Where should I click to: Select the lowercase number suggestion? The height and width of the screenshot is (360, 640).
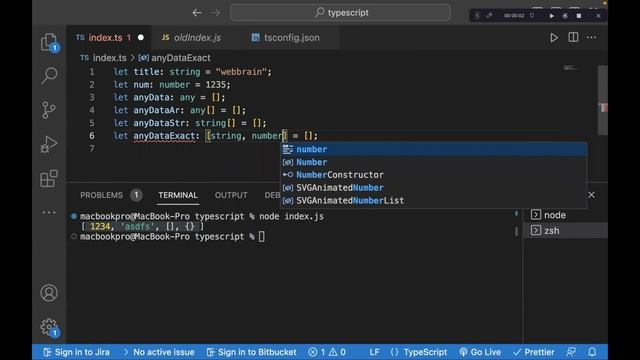pos(434,149)
